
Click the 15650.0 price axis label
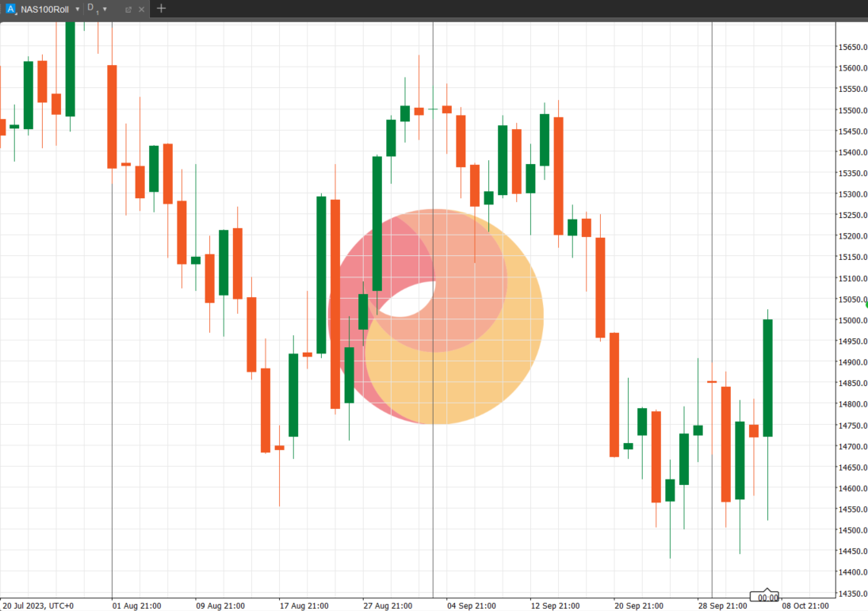[x=853, y=47]
